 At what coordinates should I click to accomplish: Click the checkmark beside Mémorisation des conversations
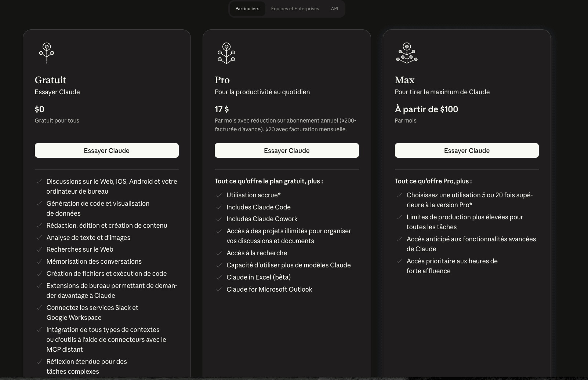point(39,261)
